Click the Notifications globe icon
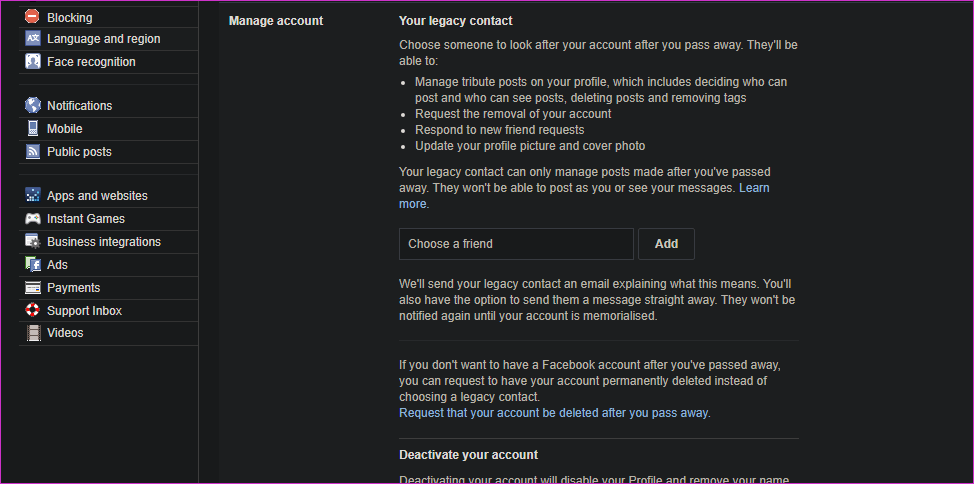The image size is (974, 484). pyautogui.click(x=32, y=106)
